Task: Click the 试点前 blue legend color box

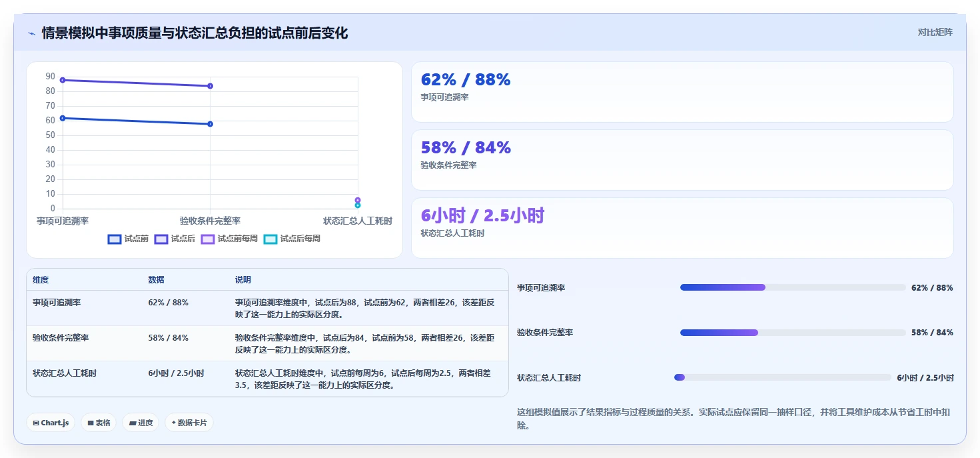Action: [x=115, y=239]
